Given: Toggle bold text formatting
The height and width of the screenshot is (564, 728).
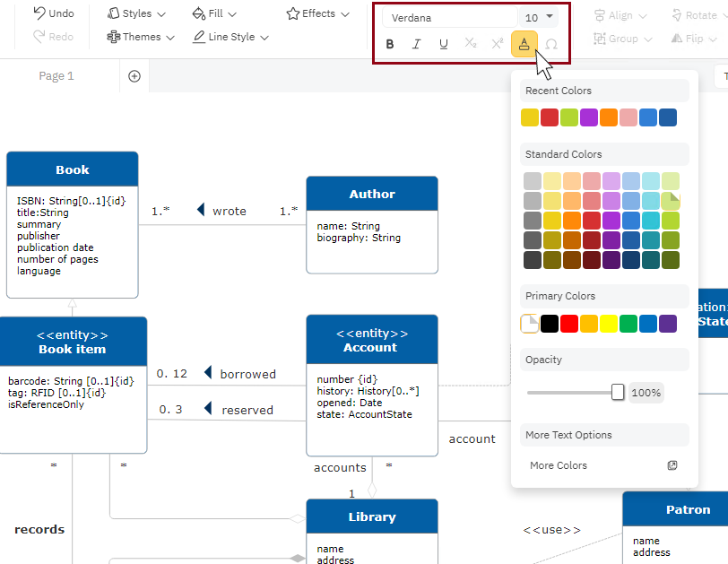Looking at the screenshot, I should pos(390,44).
